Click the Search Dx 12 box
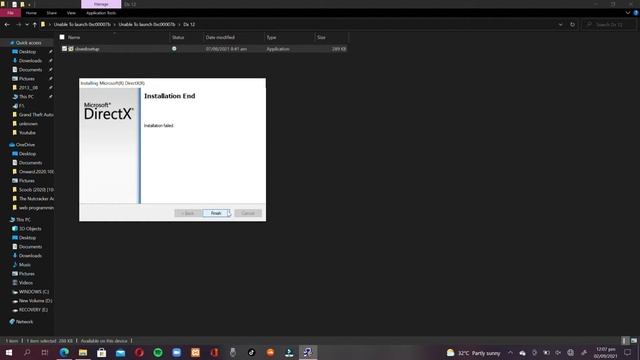640x360 pixels. pyautogui.click(x=609, y=24)
